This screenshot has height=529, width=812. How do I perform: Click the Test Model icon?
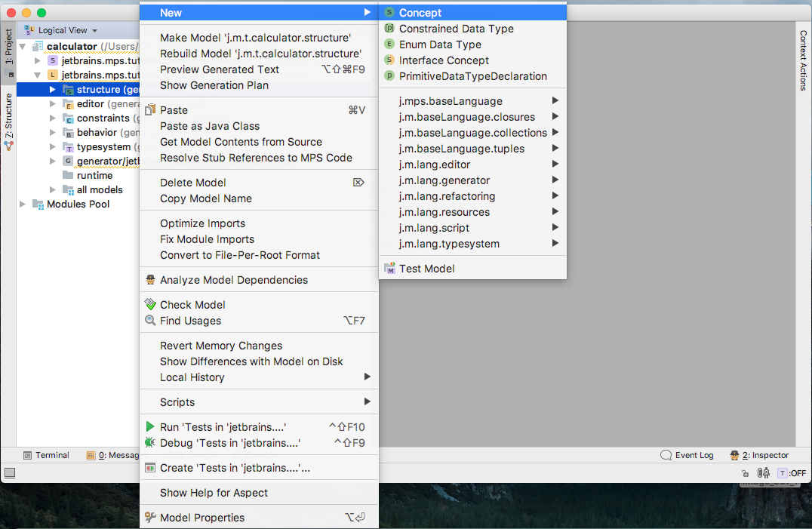point(389,269)
